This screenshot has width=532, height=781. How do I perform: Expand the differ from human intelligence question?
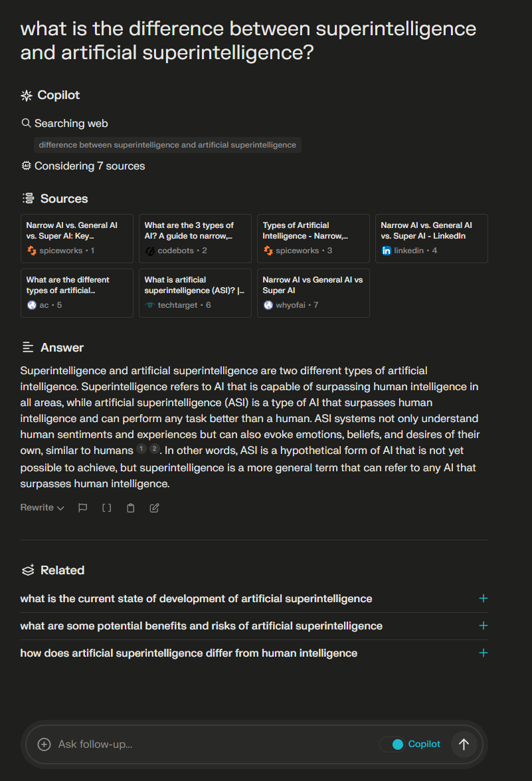tap(483, 653)
